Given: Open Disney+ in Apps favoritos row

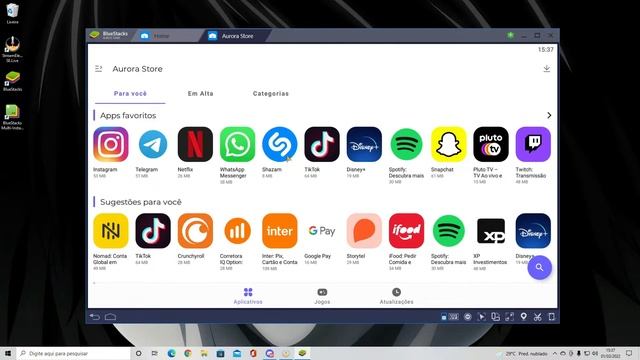Looking at the screenshot, I should (x=364, y=144).
